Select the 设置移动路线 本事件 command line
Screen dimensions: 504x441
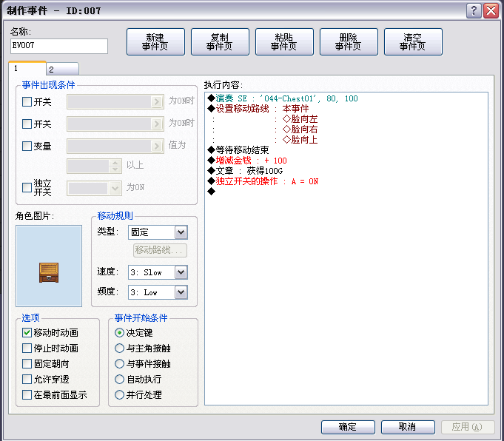(346, 109)
